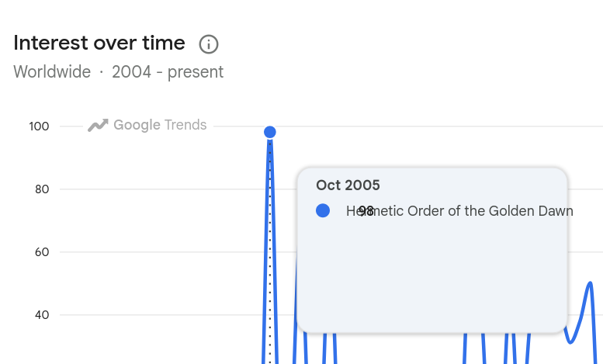
Task: Click the info icon beside Interest over time
Action: [209, 44]
